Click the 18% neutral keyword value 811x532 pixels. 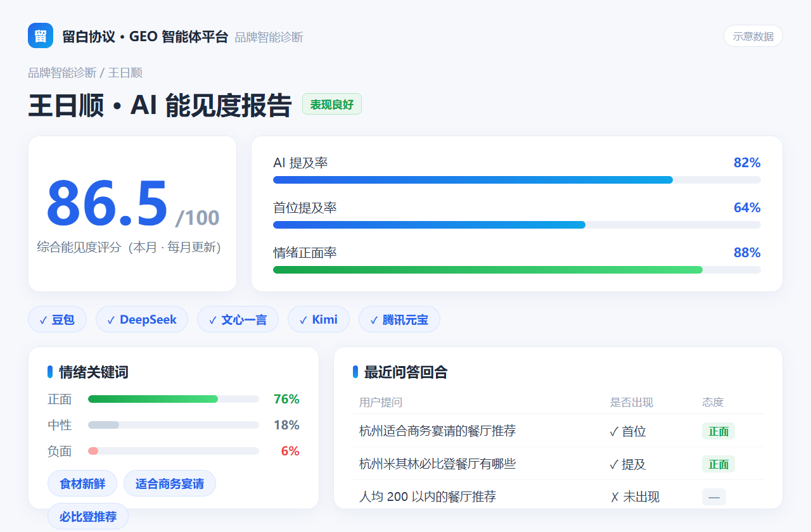[286, 425]
